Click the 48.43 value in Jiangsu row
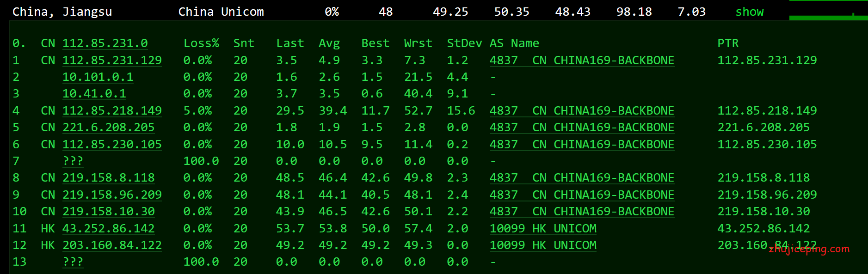 573,12
